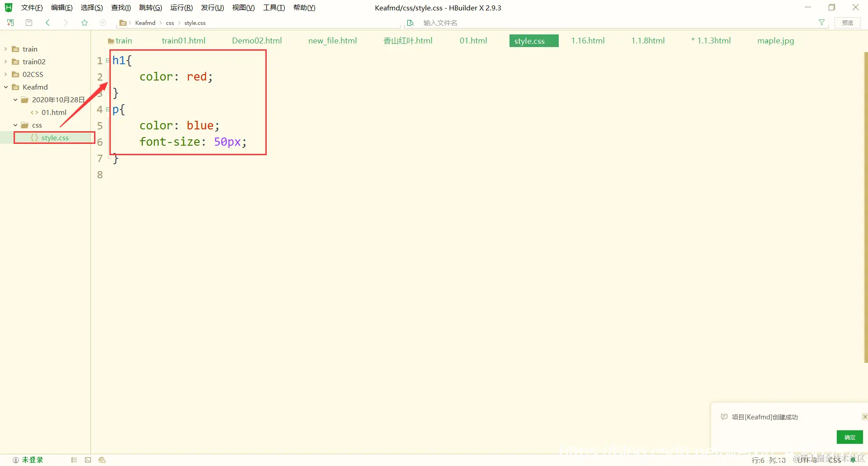Collapse the Keafmd project folder
Image resolution: width=868 pixels, height=466 pixels.
coord(5,87)
